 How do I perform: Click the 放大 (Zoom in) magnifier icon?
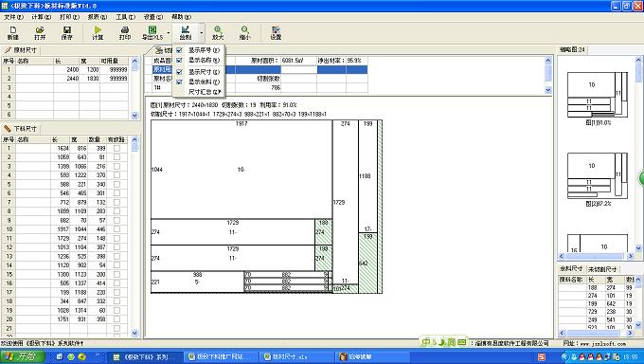218,33
